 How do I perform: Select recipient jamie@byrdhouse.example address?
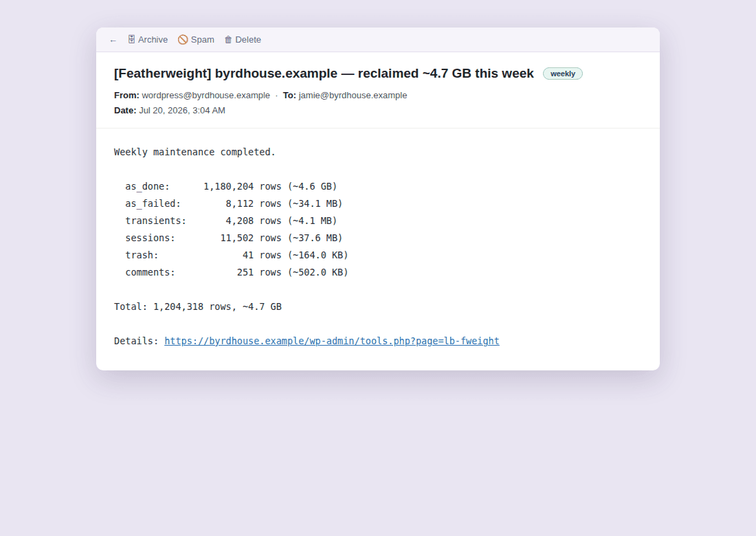click(353, 96)
